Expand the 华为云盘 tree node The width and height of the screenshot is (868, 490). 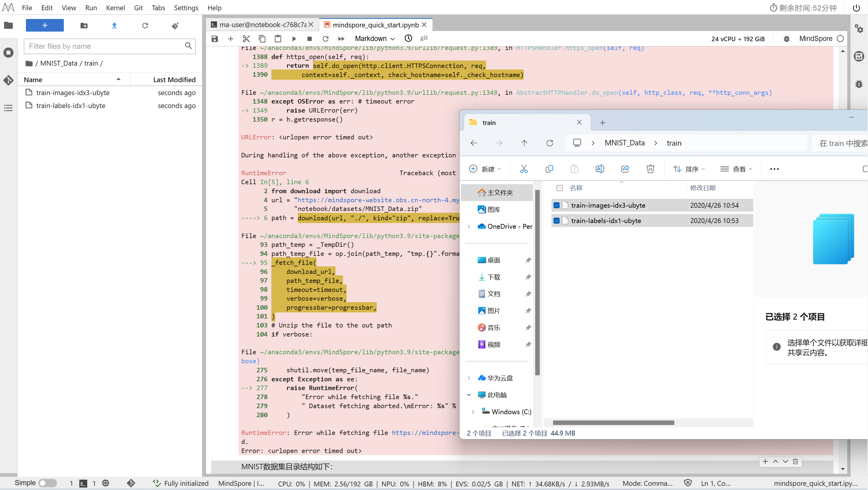[469, 378]
